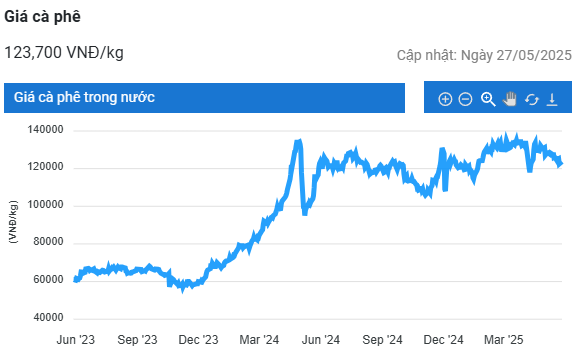Click the Jun '24 x-axis label

point(321,340)
